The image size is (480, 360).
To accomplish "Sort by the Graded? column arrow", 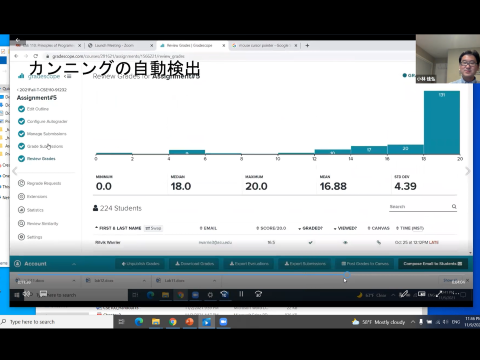I will tap(300, 228).
